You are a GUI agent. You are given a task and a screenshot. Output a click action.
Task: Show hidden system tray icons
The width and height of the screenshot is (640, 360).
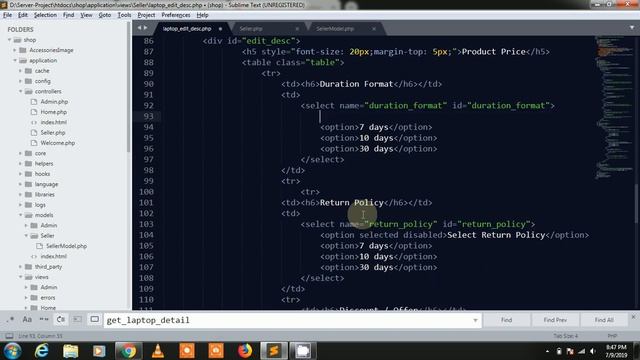click(x=547, y=351)
